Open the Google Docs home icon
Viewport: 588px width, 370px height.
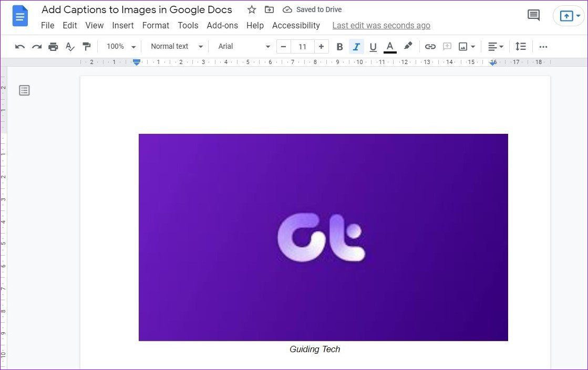20,16
